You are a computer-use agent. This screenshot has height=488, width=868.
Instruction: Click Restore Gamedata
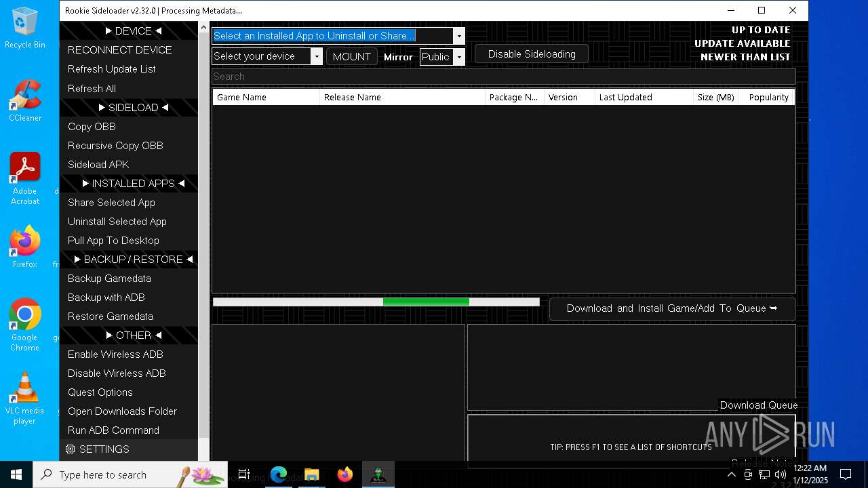click(128, 316)
